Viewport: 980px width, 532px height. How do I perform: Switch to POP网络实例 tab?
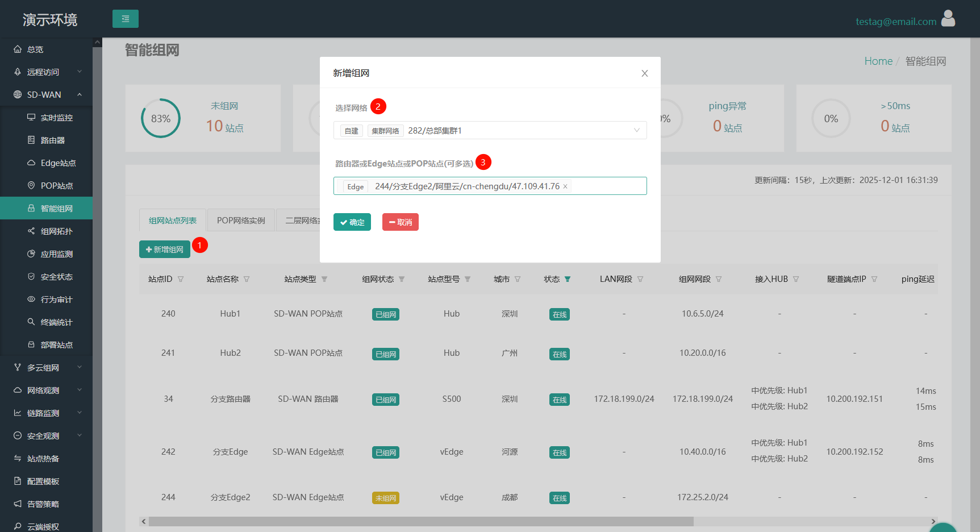[241, 221]
